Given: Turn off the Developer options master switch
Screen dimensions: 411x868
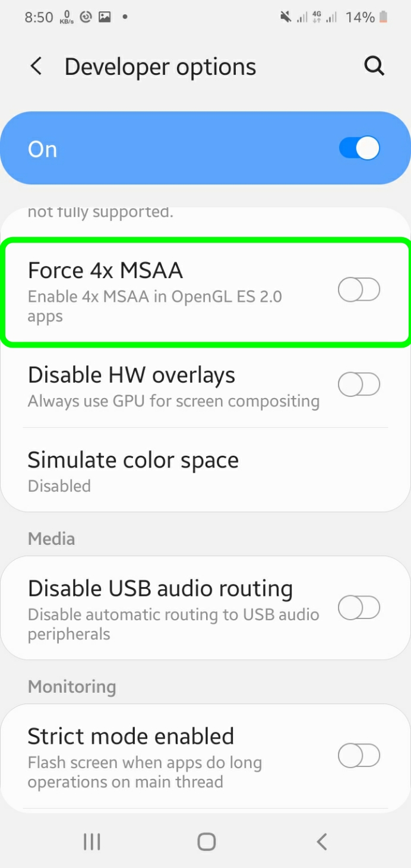Looking at the screenshot, I should [x=359, y=149].
